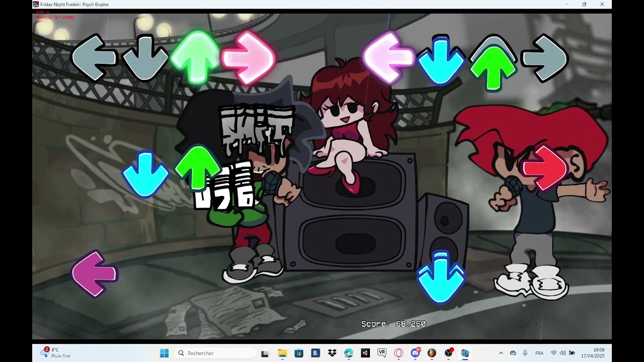Click the Friday Night Funkin' taskbar icon

[465, 353]
